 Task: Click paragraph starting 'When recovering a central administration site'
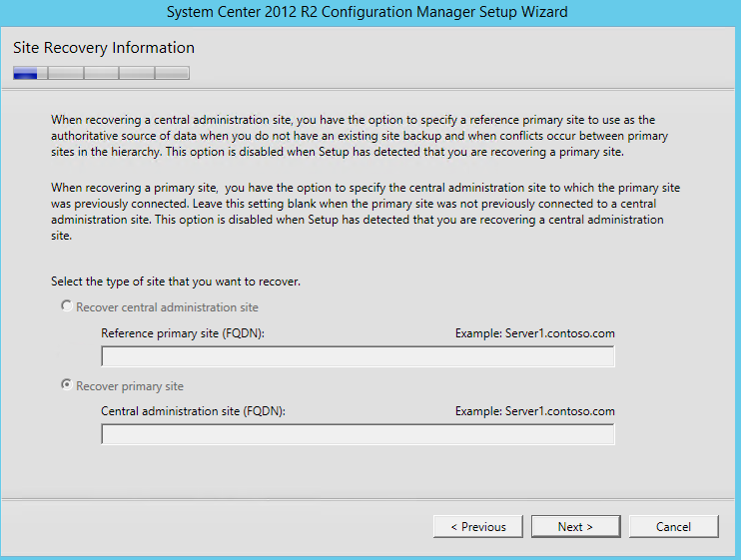tap(360, 136)
